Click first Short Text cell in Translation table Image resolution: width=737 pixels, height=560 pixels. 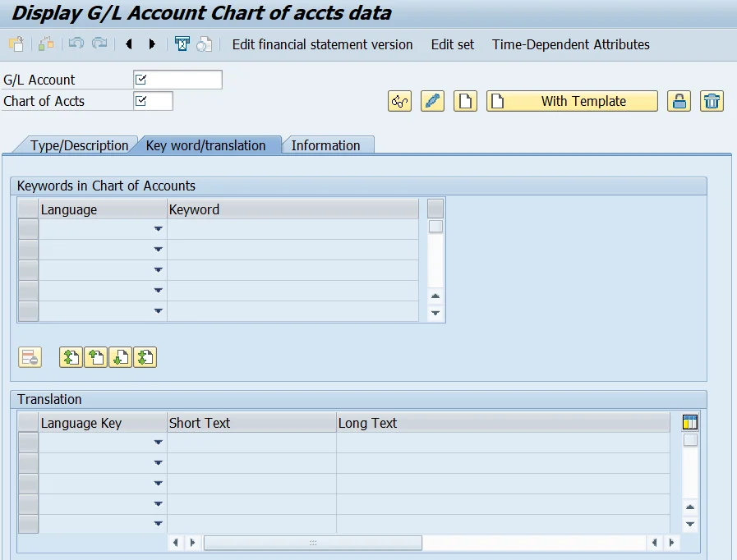(251, 443)
